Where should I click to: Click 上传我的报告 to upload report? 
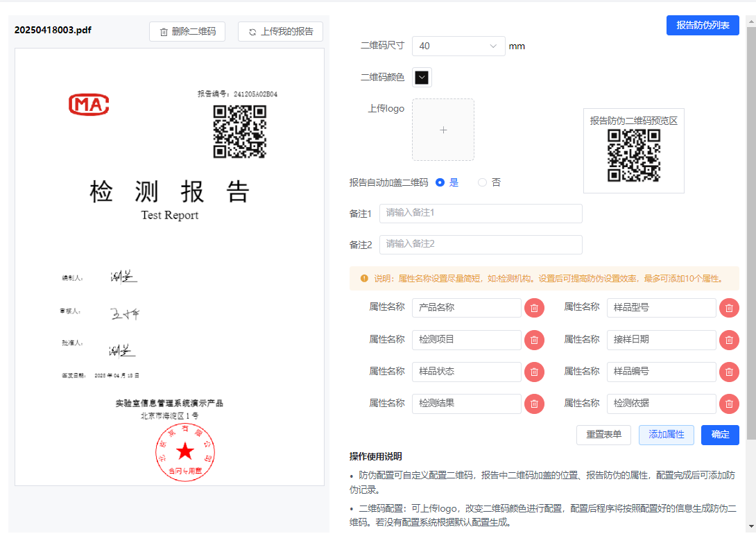click(280, 31)
